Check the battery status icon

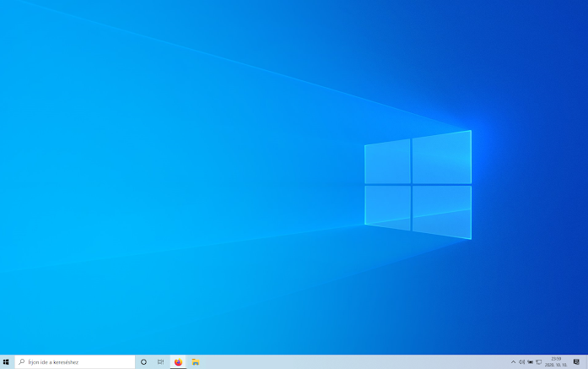[531, 362]
